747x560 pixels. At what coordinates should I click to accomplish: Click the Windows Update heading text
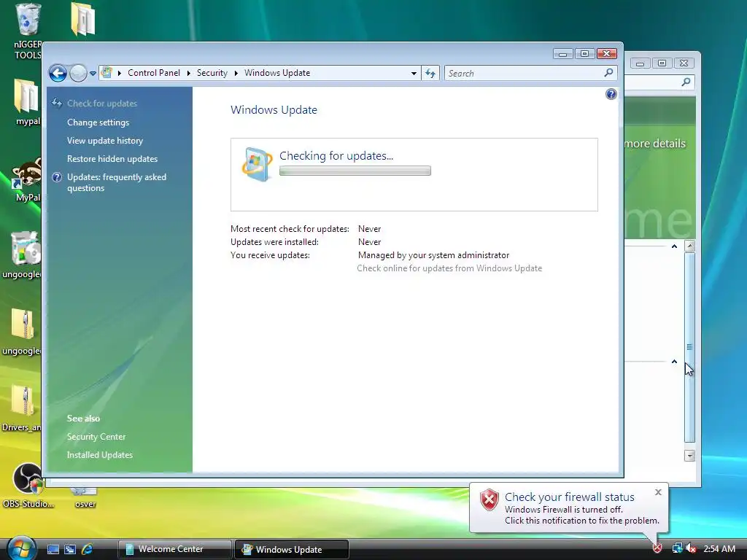274,110
